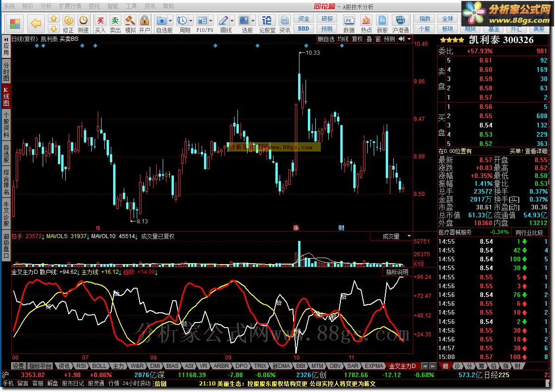Toggle 复权 price adjustment in chart header
Viewport: 555px width, 392px height.
point(357,39)
